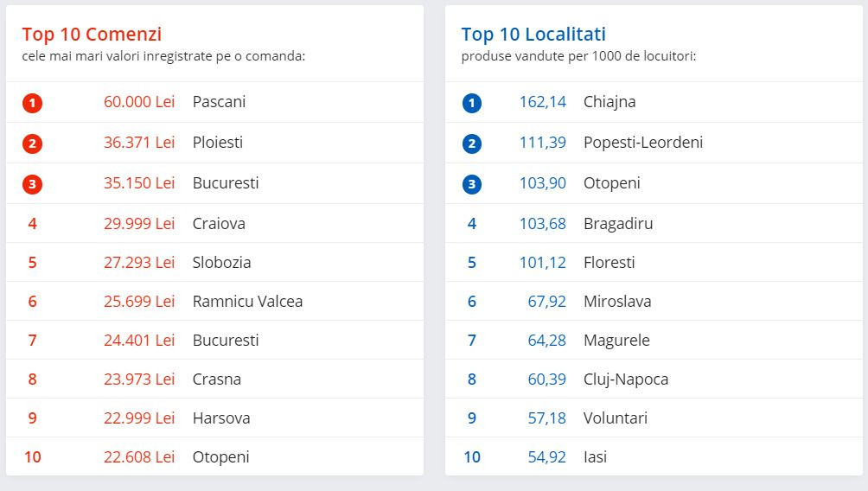Click the Iasi locality entry
This screenshot has height=491, width=868.
[x=595, y=457]
